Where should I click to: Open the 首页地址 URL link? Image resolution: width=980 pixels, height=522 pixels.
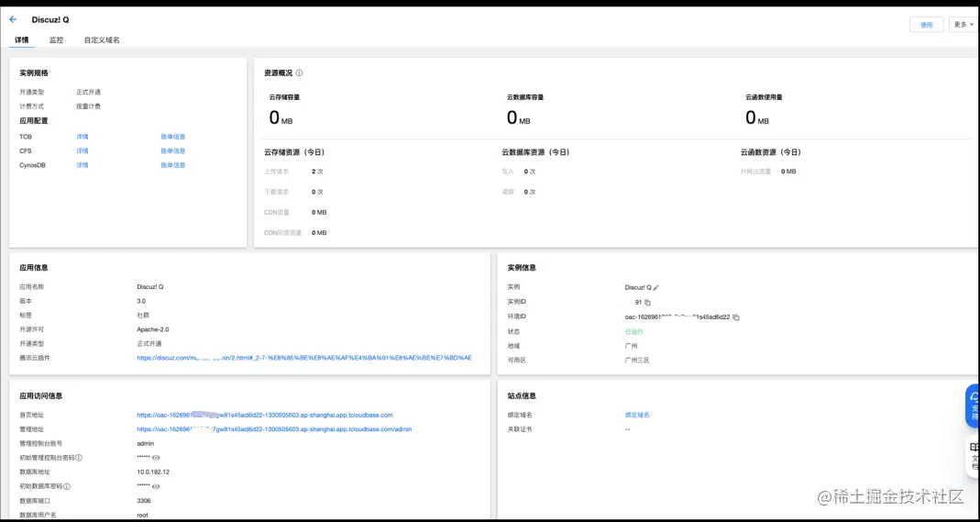[x=265, y=415]
